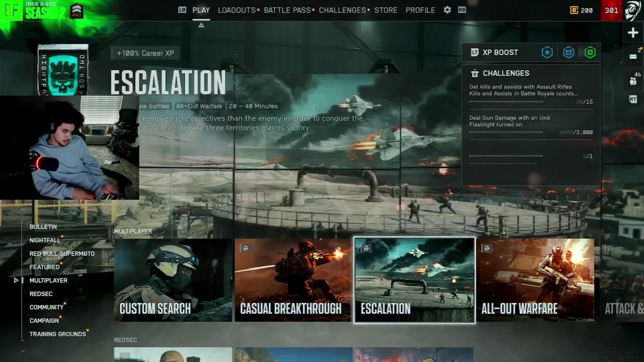Select COMMUNITY in the side list
This screenshot has height=362, width=644.
coord(47,307)
